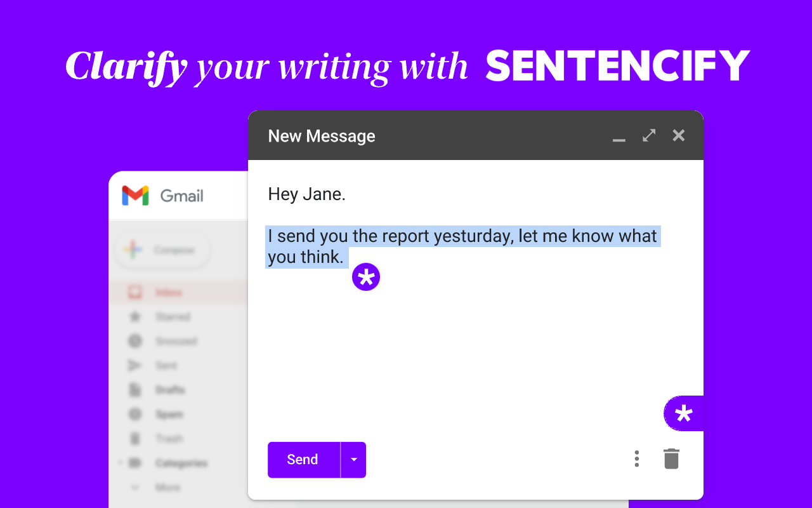
Task: Click the 'New Message' title bar text
Action: point(322,136)
